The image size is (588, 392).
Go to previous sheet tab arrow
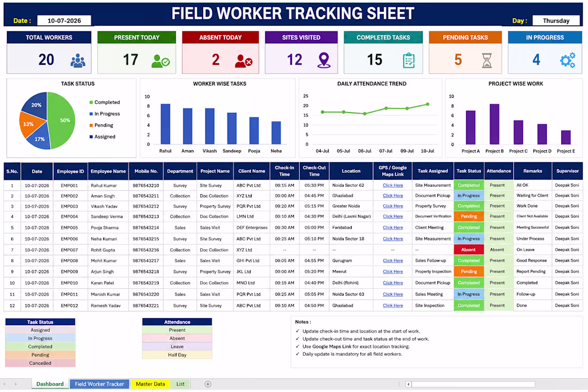(x=4, y=384)
